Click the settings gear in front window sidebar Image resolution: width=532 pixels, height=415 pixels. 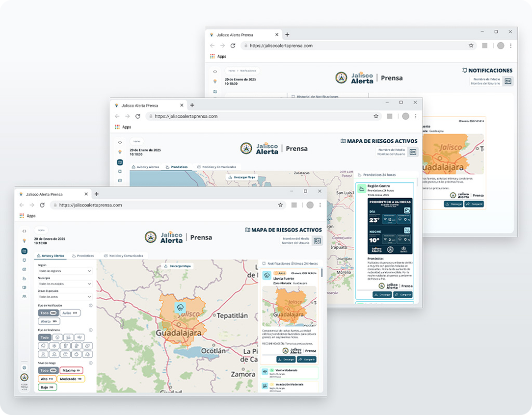pos(24,367)
